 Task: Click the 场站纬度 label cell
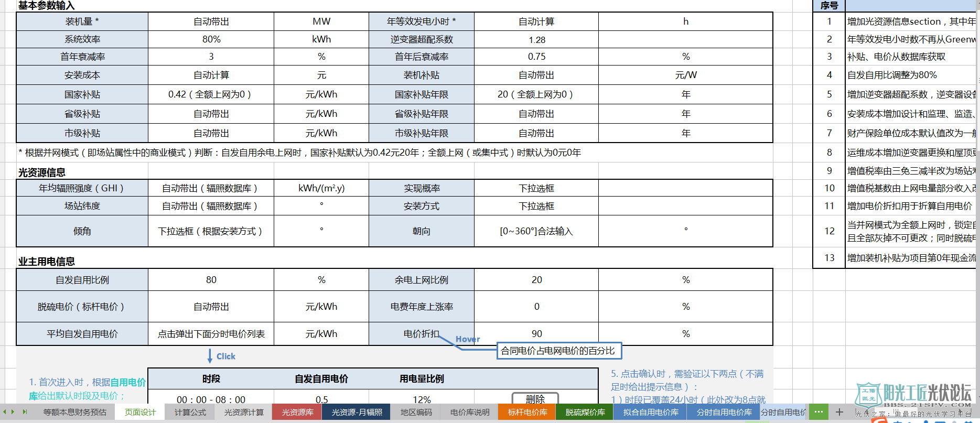click(82, 206)
